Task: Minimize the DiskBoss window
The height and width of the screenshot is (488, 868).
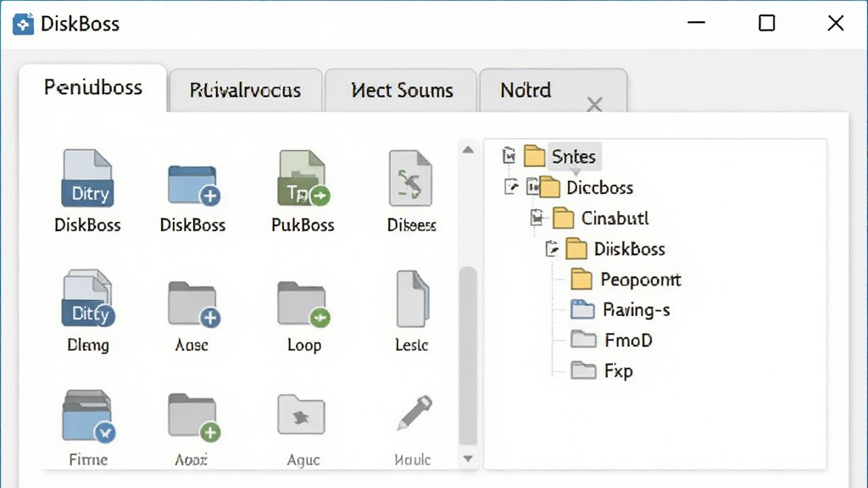Action: [697, 23]
